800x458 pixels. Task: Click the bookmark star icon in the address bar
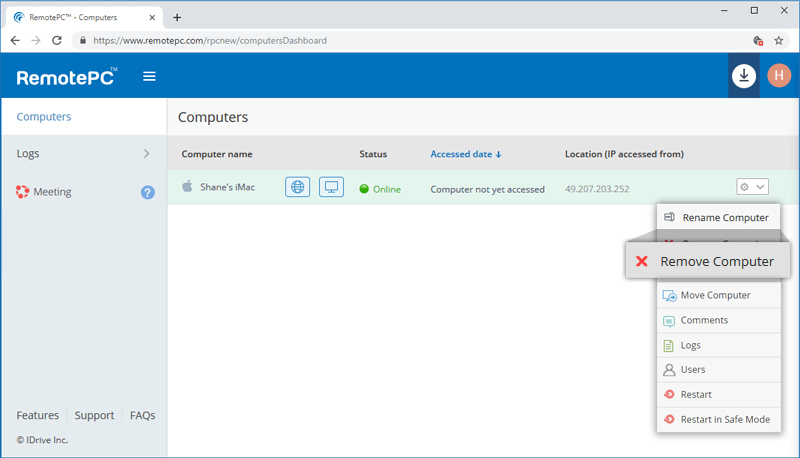tap(779, 41)
